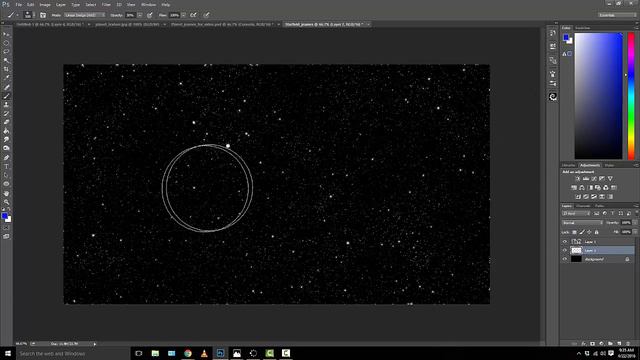Select the Move tool
The width and height of the screenshot is (640, 360).
click(x=6, y=34)
